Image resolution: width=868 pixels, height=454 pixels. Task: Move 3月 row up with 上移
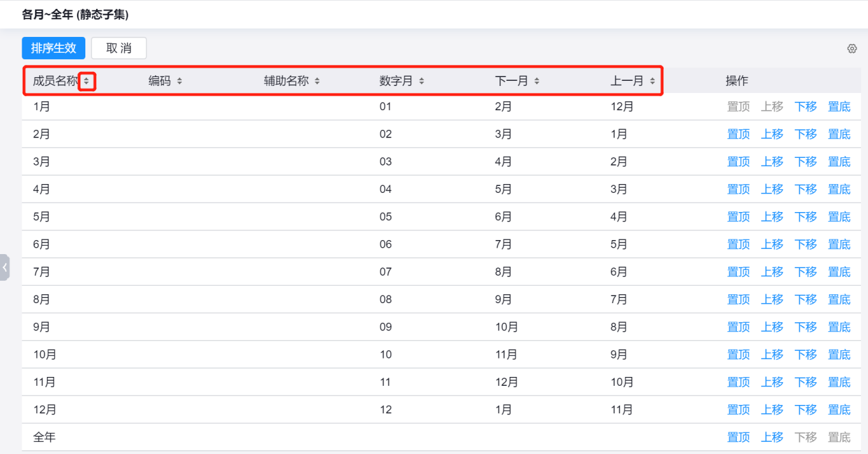772,162
